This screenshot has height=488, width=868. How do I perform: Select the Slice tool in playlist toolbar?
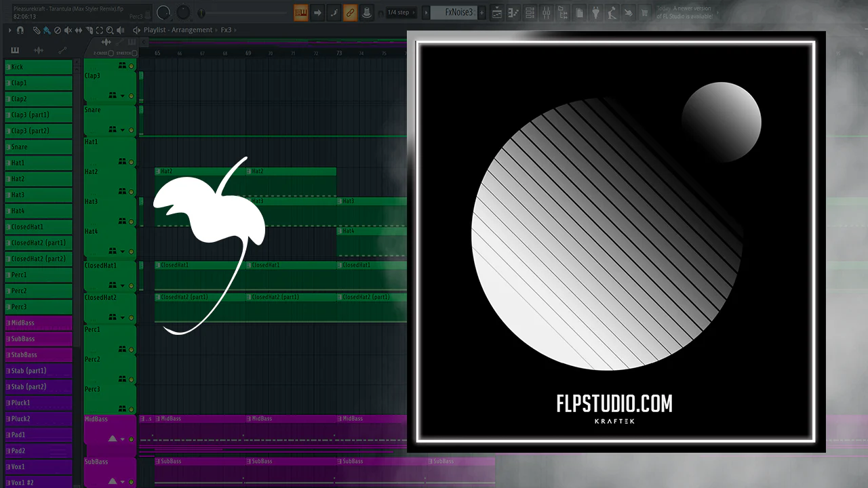point(90,30)
